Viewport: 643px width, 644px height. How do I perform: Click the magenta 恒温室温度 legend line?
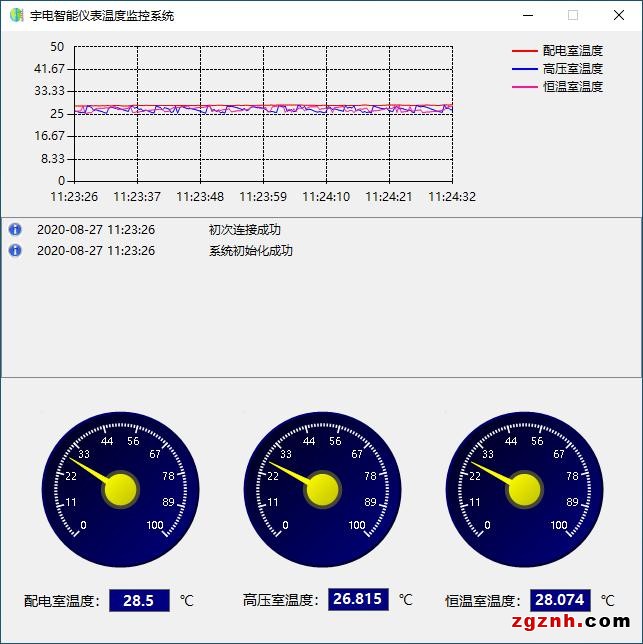524,87
